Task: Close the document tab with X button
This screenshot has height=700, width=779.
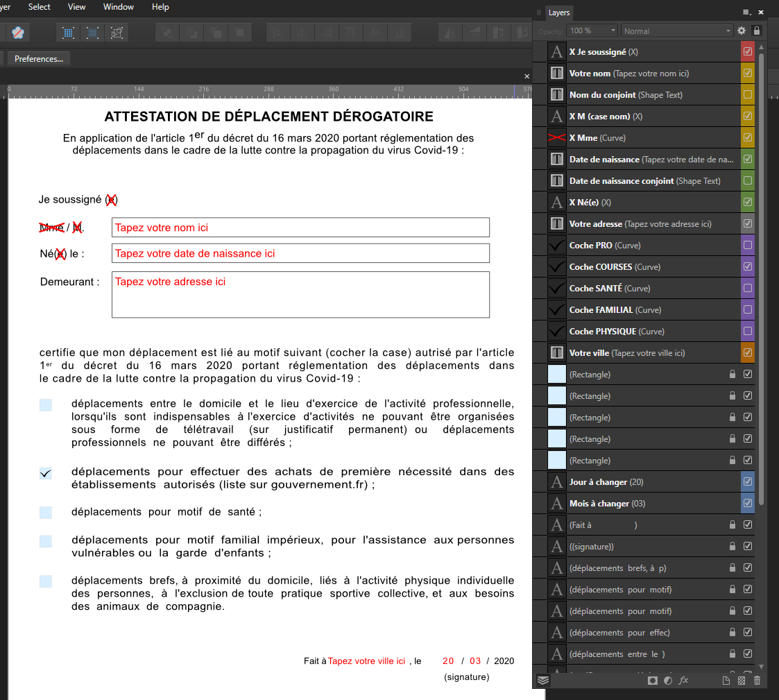Action: coord(527,76)
